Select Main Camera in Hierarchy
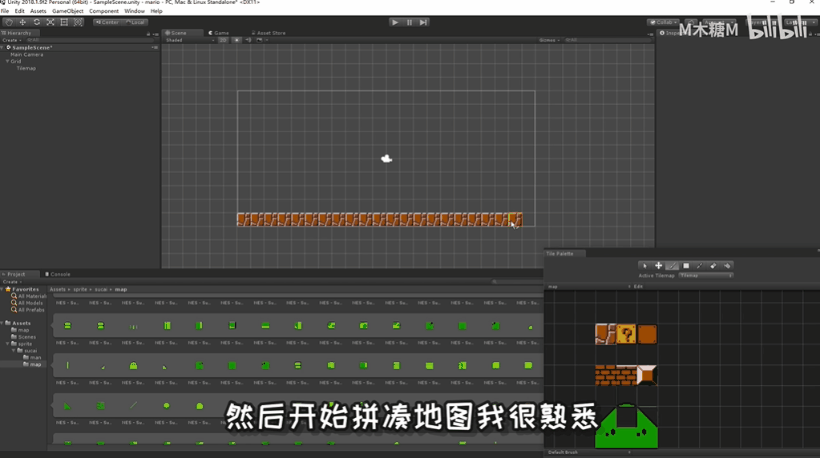820x458 pixels. click(x=27, y=54)
